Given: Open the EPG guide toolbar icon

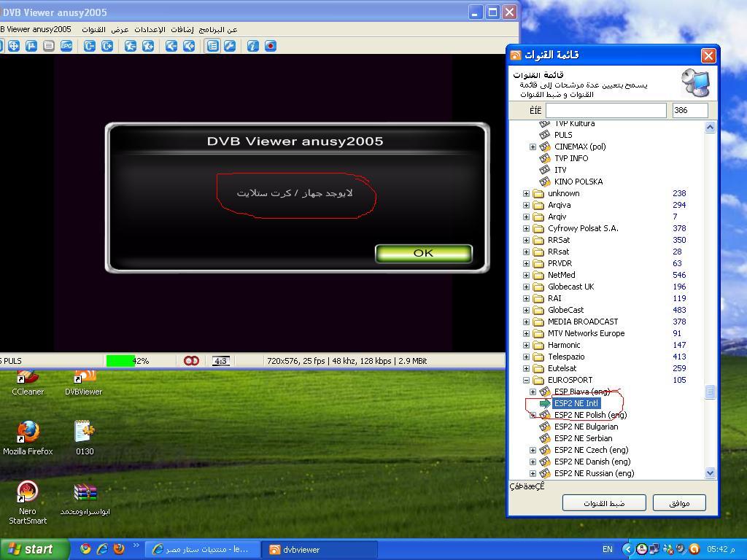Looking at the screenshot, I should click(66, 46).
